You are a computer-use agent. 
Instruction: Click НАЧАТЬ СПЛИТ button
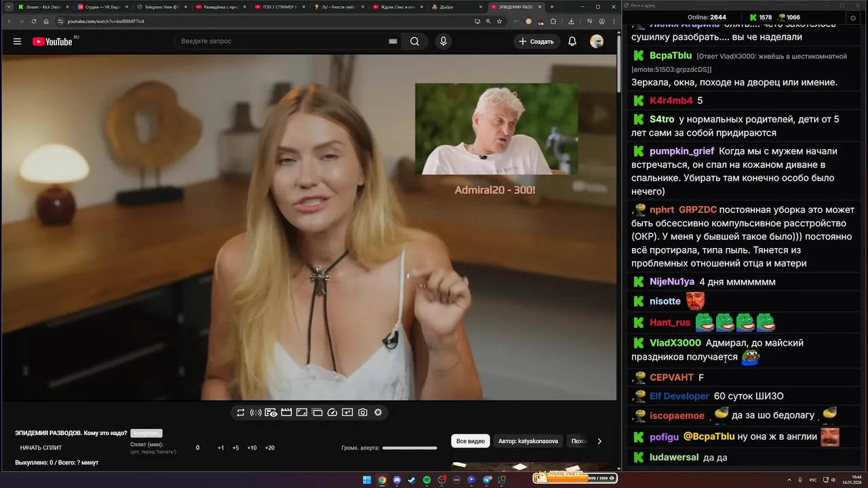pos(41,448)
